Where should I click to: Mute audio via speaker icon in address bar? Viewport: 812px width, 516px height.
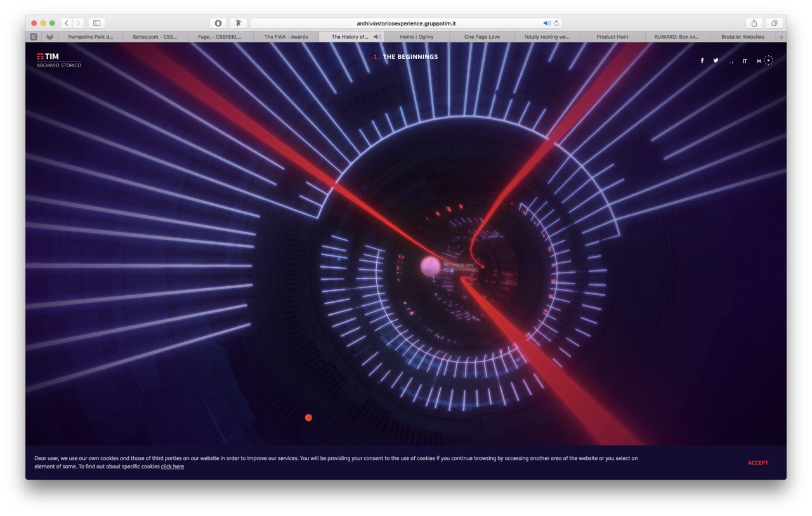pos(547,23)
